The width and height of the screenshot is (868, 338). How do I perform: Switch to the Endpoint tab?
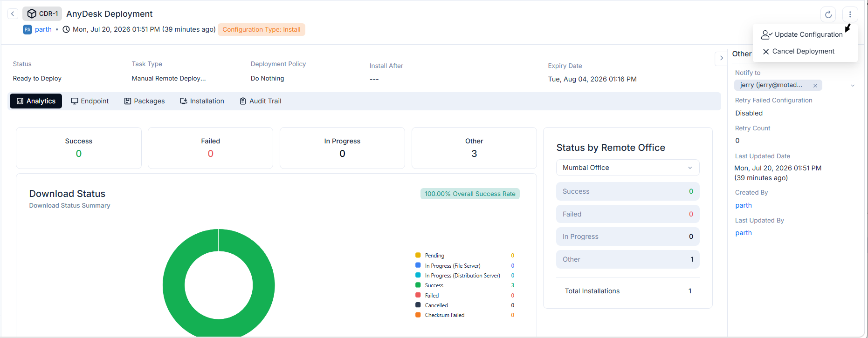(90, 101)
